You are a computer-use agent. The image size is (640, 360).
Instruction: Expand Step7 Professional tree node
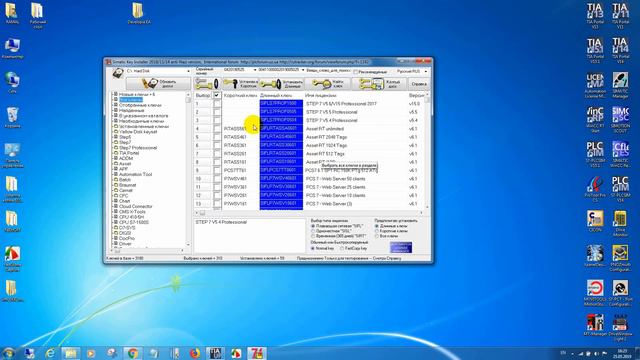116,148
